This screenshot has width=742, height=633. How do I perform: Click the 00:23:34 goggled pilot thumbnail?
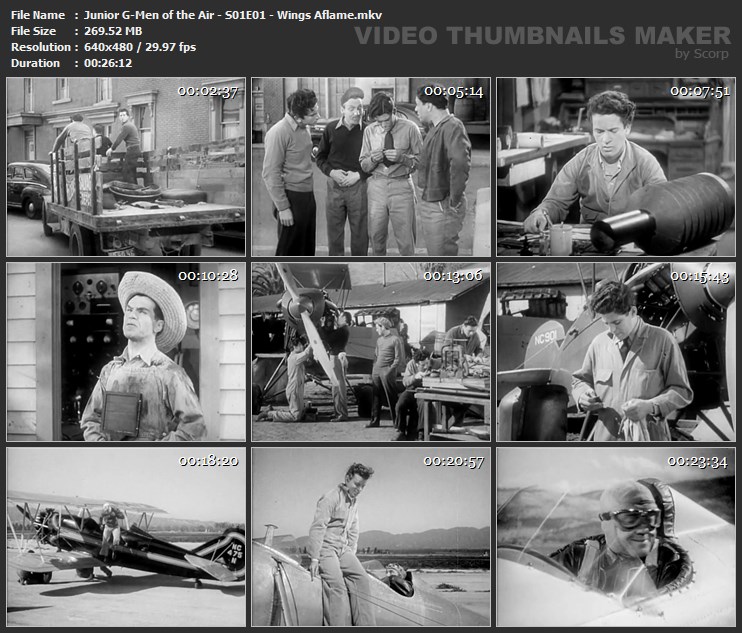point(616,537)
